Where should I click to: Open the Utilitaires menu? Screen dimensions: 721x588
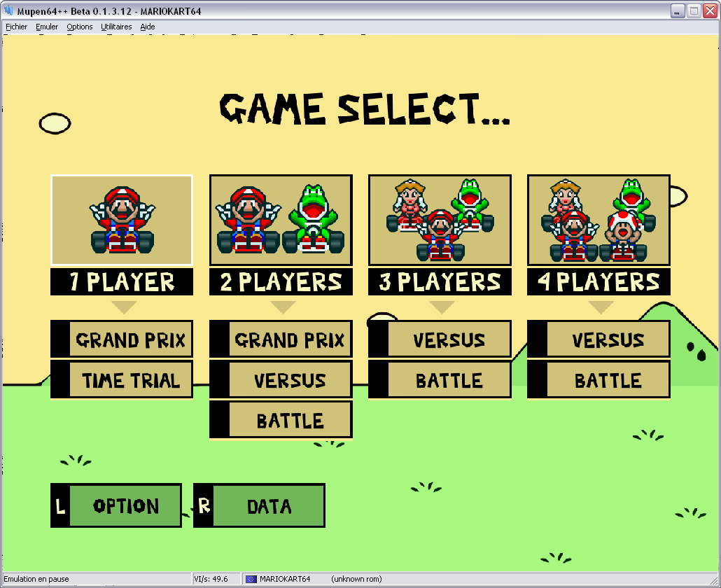(x=116, y=27)
